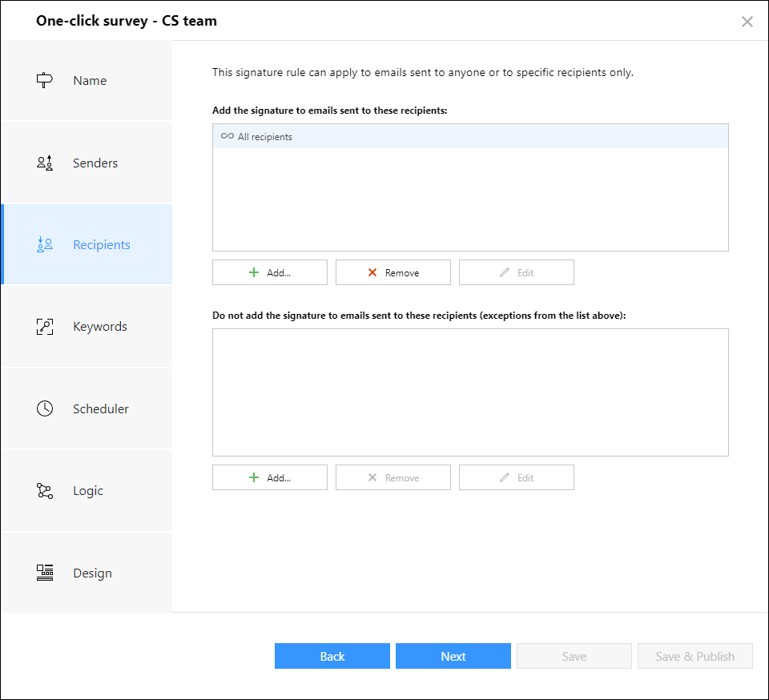Remove the selected included recipient
This screenshot has width=769, height=700.
coord(393,272)
